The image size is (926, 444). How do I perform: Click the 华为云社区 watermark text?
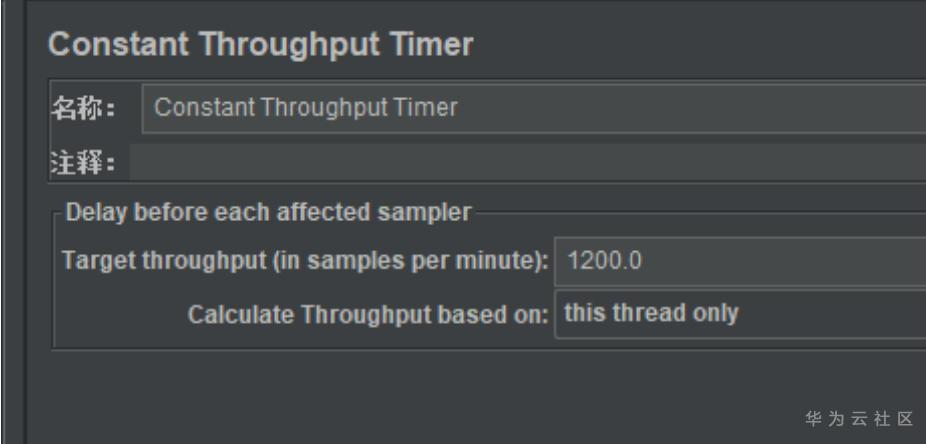click(860, 416)
